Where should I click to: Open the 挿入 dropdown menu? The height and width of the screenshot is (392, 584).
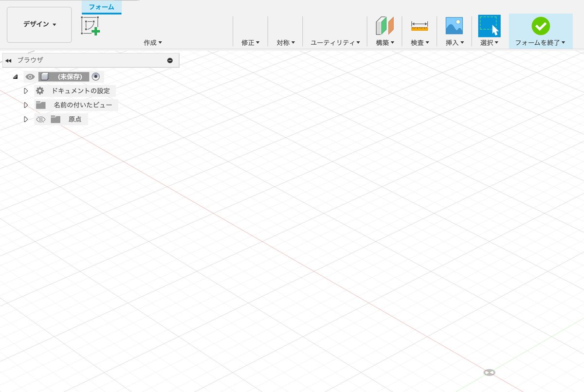coord(455,43)
